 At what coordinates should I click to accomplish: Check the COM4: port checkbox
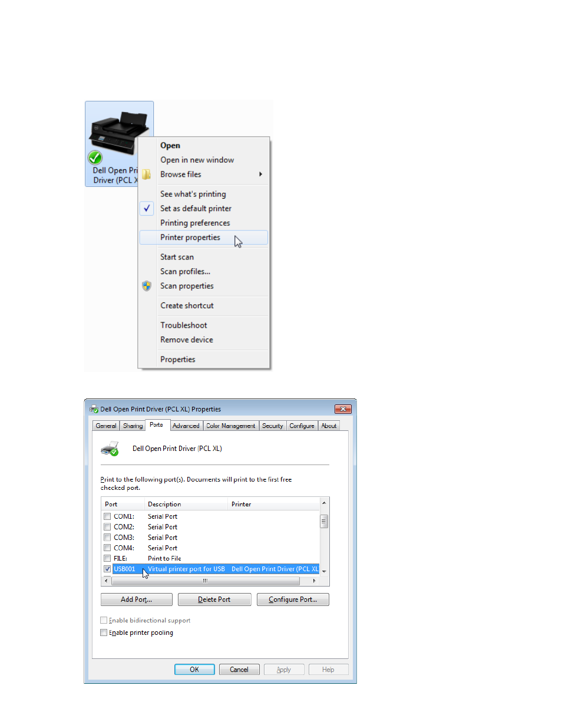[x=107, y=548]
